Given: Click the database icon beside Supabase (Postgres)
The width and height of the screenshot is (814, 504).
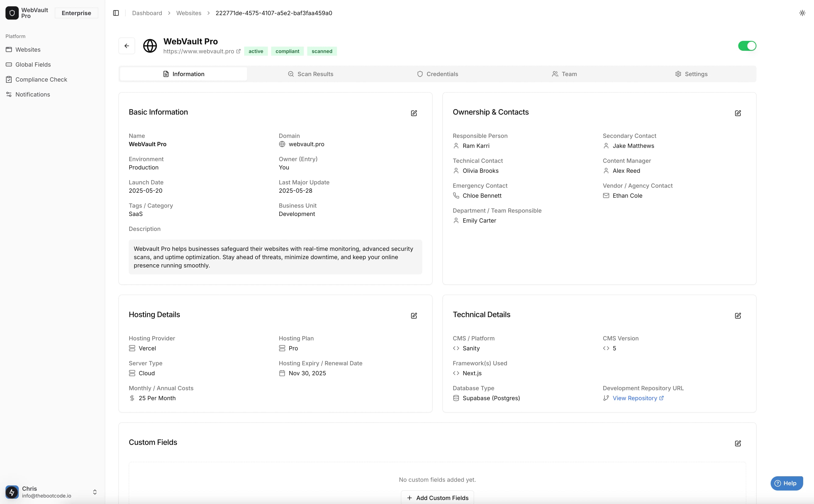Looking at the screenshot, I should [x=456, y=398].
